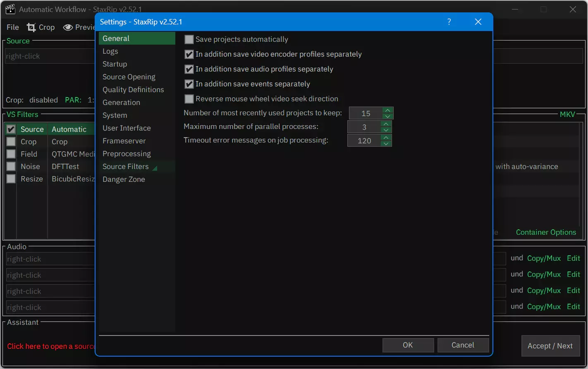This screenshot has width=588, height=369.
Task: Increase timeout error messages value
Action: point(386,138)
